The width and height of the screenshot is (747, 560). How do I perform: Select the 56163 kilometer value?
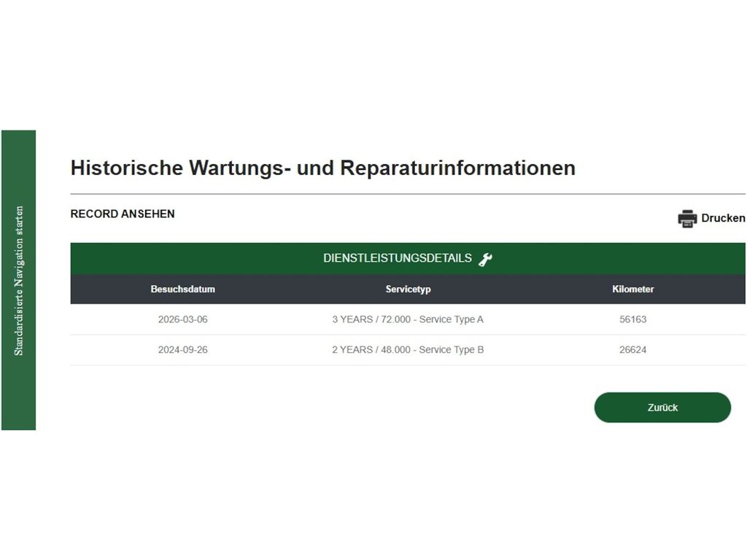coord(632,319)
